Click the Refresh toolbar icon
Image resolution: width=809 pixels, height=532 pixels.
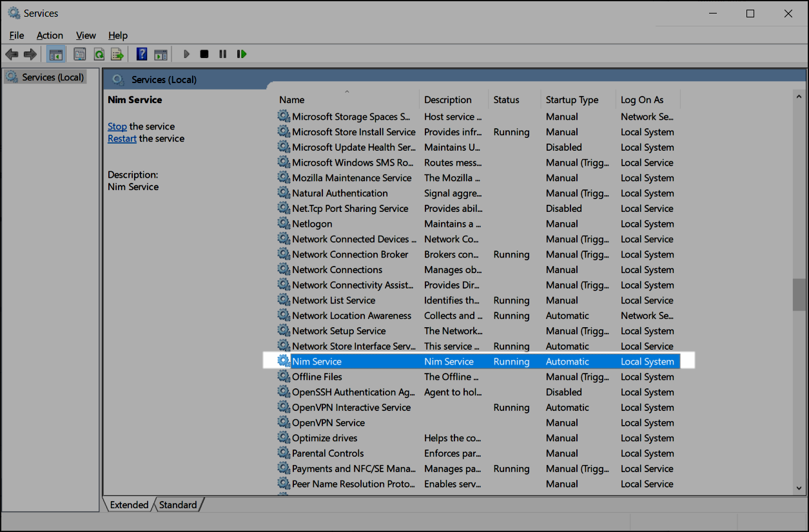point(99,54)
